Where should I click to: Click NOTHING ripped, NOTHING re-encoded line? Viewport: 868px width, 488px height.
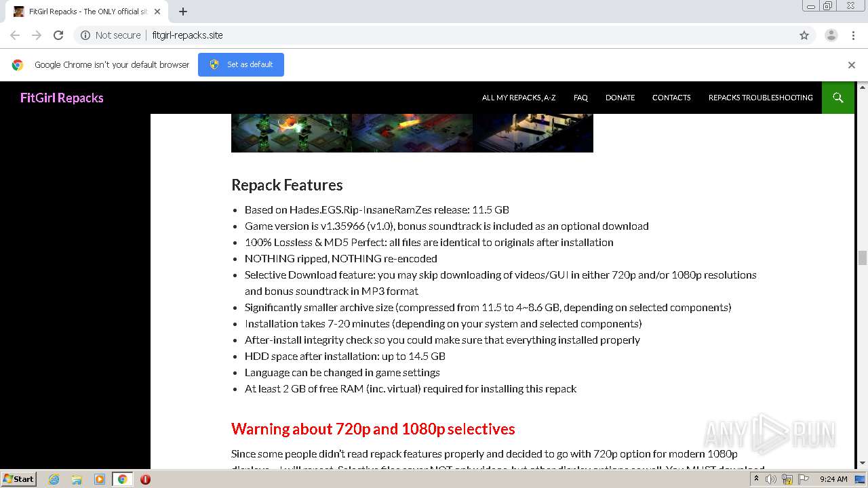coord(341,258)
